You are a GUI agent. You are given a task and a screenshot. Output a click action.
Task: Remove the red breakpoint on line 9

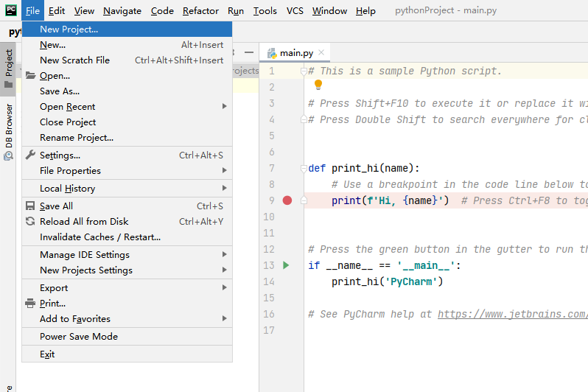coord(287,200)
